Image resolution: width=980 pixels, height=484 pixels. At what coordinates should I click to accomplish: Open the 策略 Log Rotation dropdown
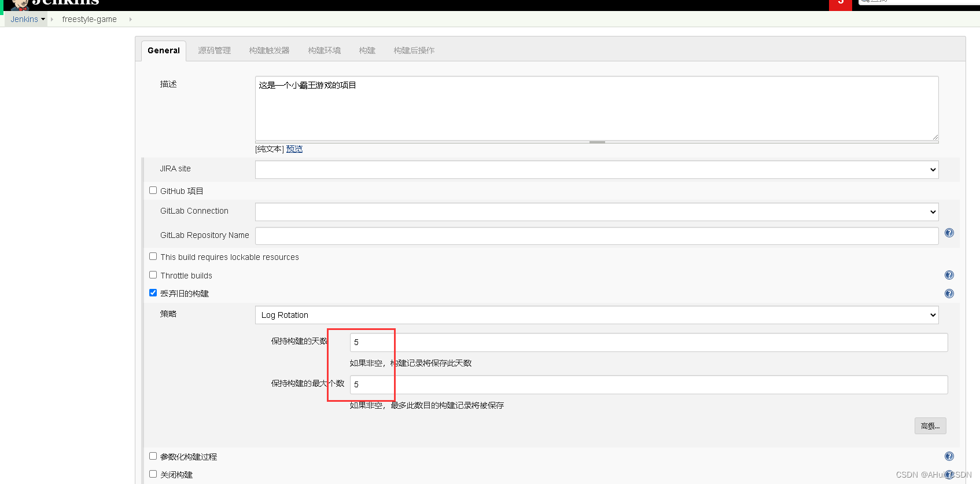[596, 315]
